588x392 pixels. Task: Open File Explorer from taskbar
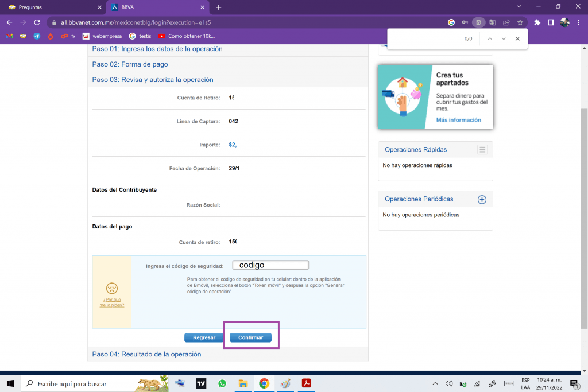[x=243, y=383]
